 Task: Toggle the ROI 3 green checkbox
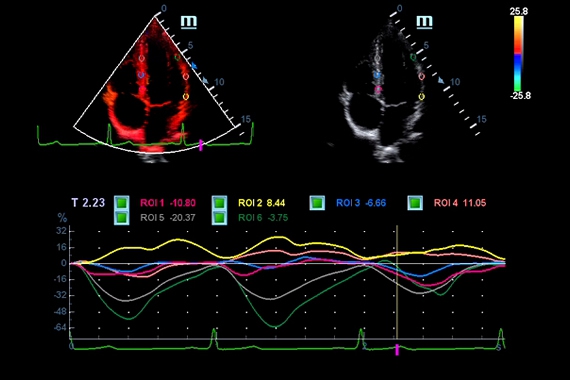tap(317, 203)
